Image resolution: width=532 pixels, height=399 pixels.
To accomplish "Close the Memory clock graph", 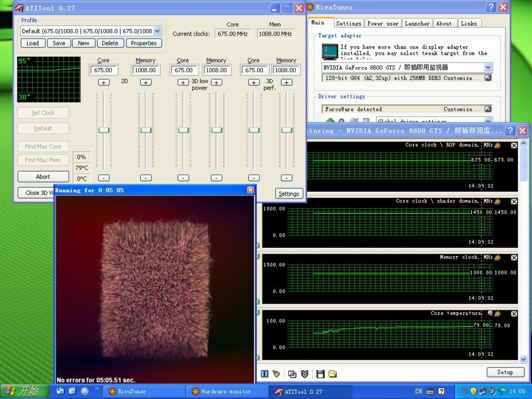I will click(x=514, y=258).
